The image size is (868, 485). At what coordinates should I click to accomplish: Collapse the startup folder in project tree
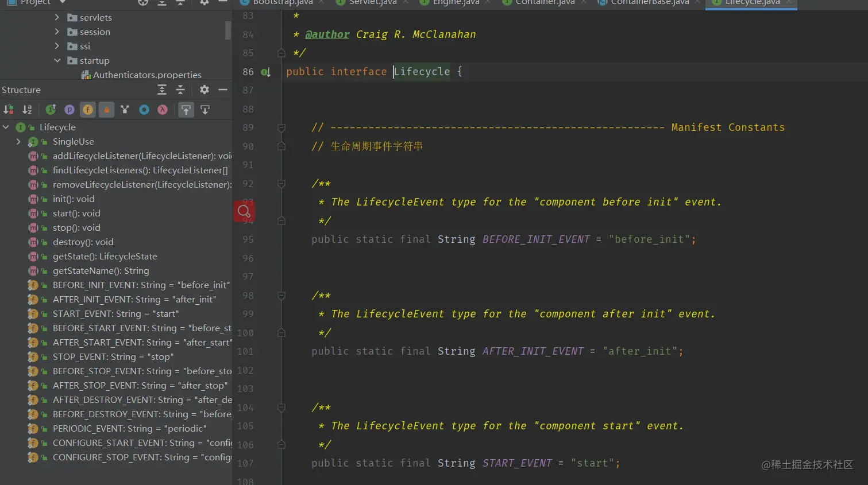click(x=57, y=60)
